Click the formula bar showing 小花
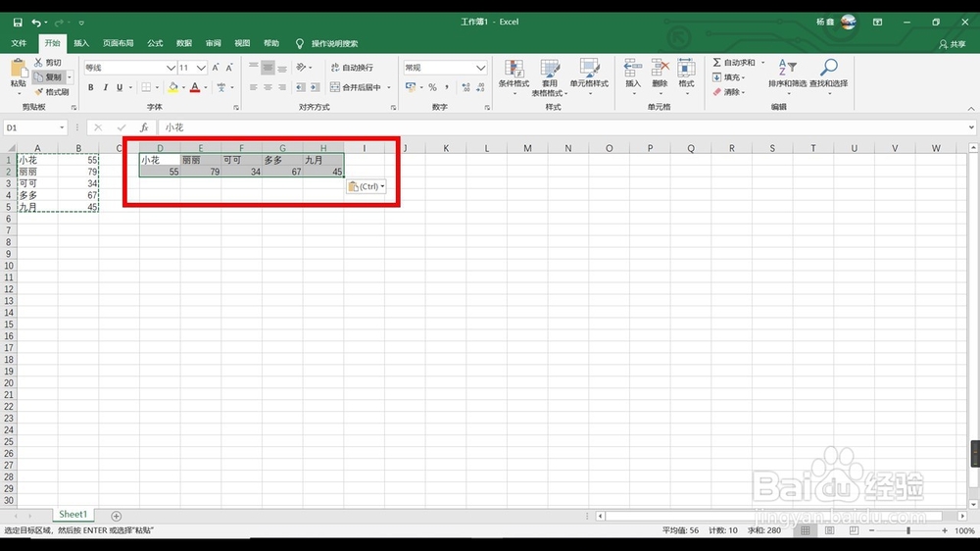The image size is (980, 551). (563, 127)
